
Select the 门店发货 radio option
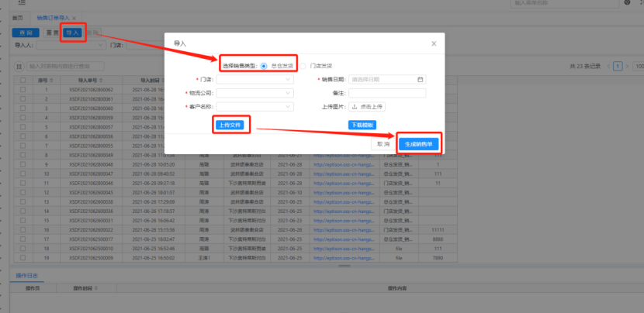coord(304,66)
